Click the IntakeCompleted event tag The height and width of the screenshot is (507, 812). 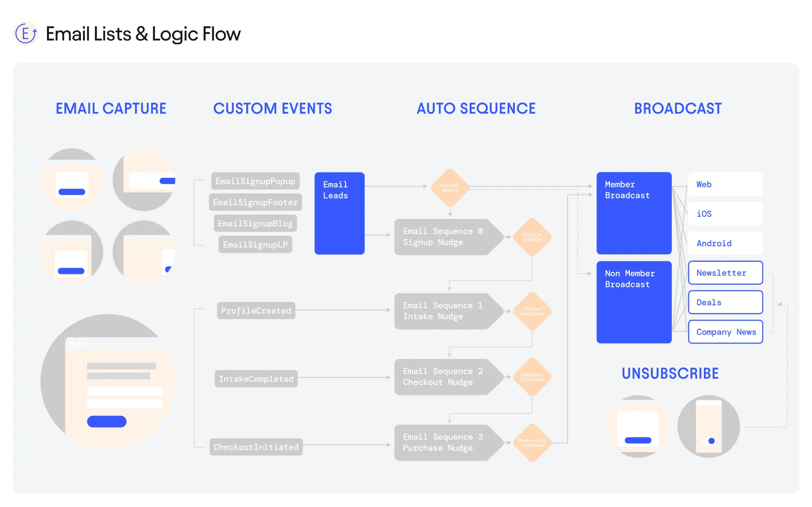point(256,379)
